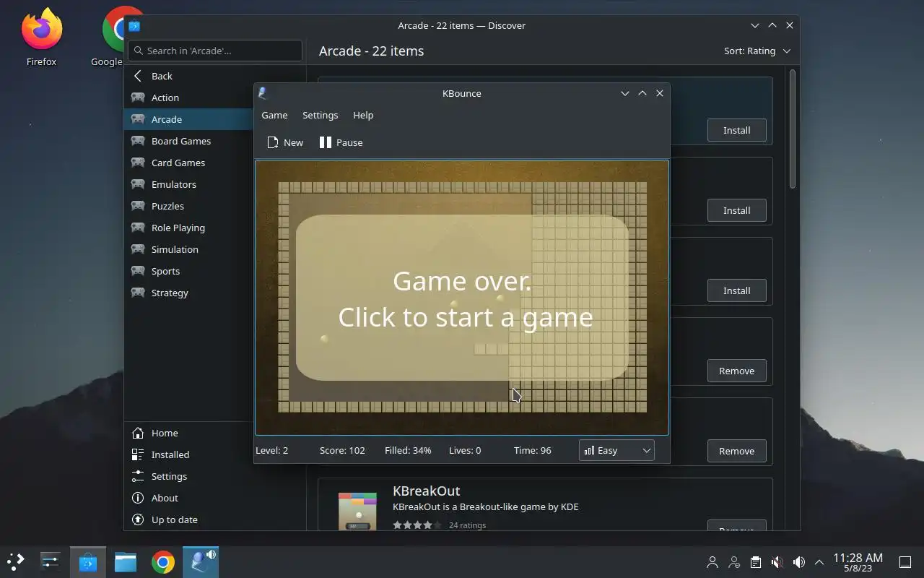Open the clipboard tray icon
The height and width of the screenshot is (578, 924).
[756, 562]
